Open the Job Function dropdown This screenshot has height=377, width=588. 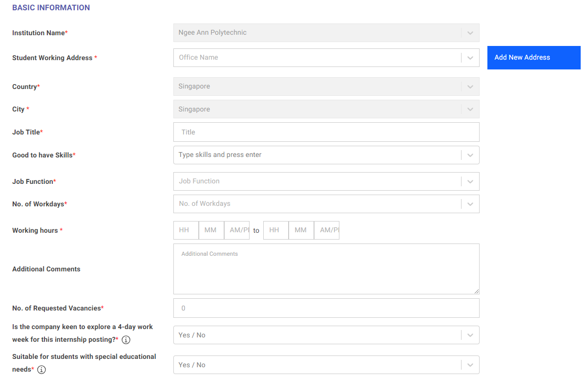(326, 181)
